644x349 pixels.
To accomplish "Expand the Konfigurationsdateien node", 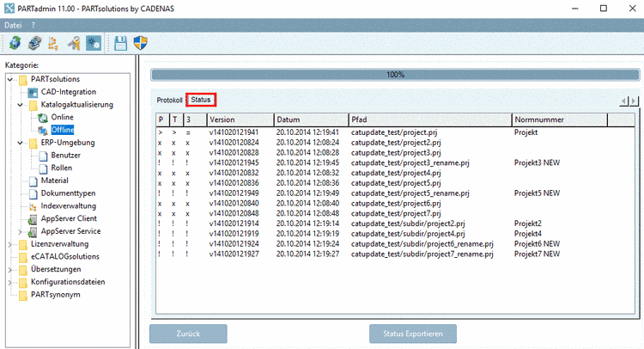I will pyautogui.click(x=10, y=283).
